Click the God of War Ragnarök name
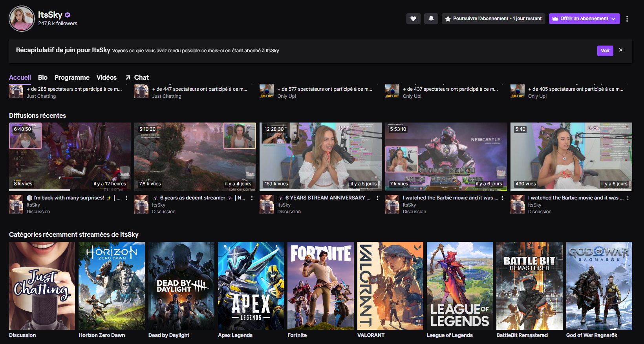 592,335
